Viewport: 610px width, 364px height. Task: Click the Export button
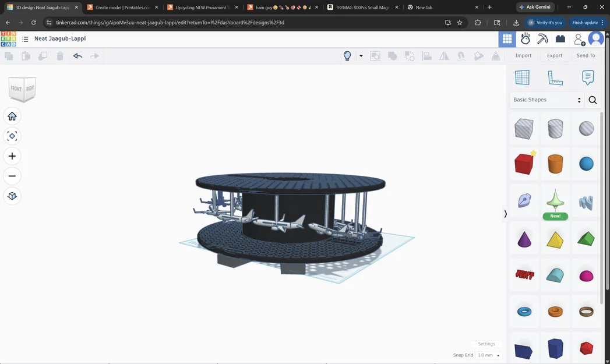click(x=554, y=55)
